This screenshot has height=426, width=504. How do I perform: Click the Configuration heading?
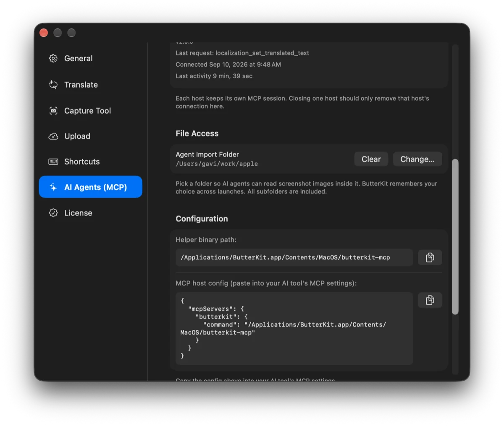pos(202,219)
